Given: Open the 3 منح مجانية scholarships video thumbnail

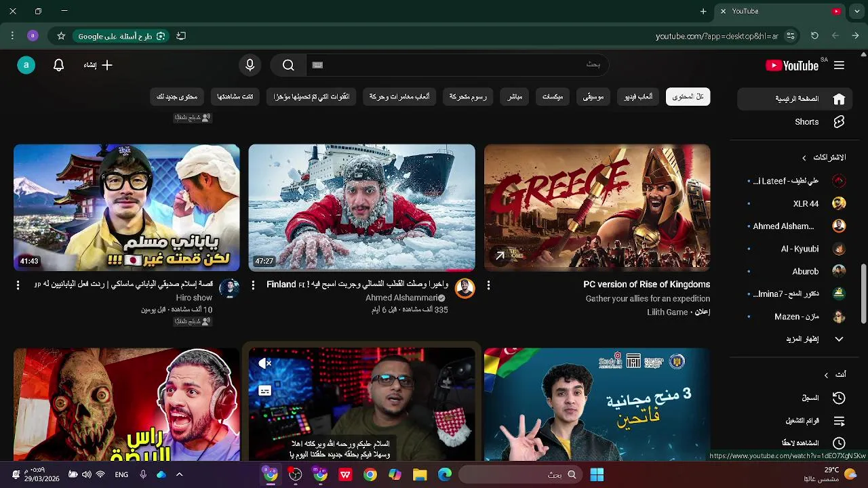Looking at the screenshot, I should 597,405.
